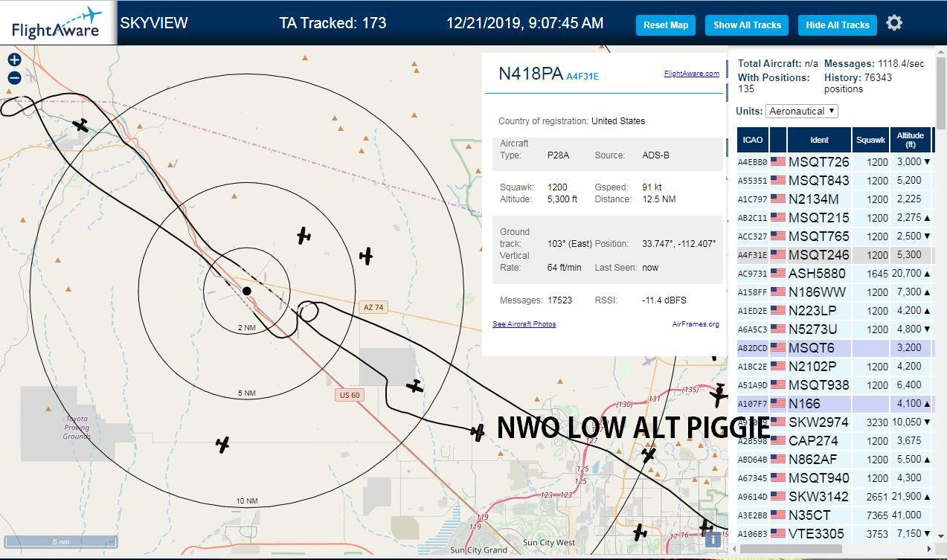Zoom out of the map with minus icon
Viewport: 947px width, 560px height.
pyautogui.click(x=14, y=77)
